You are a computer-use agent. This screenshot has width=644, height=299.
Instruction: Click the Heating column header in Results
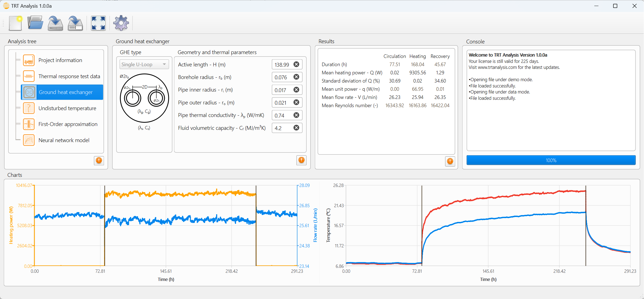[418, 56]
